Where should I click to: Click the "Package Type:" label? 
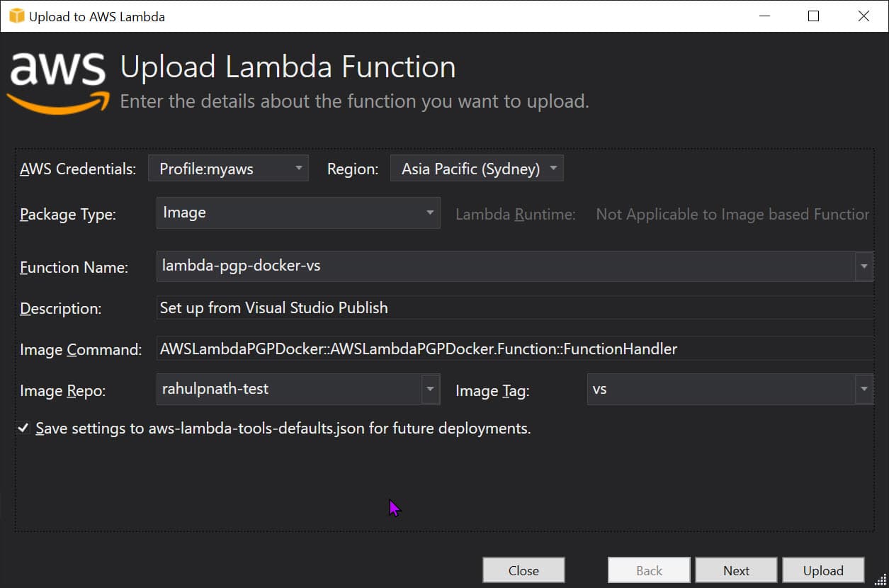click(x=68, y=214)
